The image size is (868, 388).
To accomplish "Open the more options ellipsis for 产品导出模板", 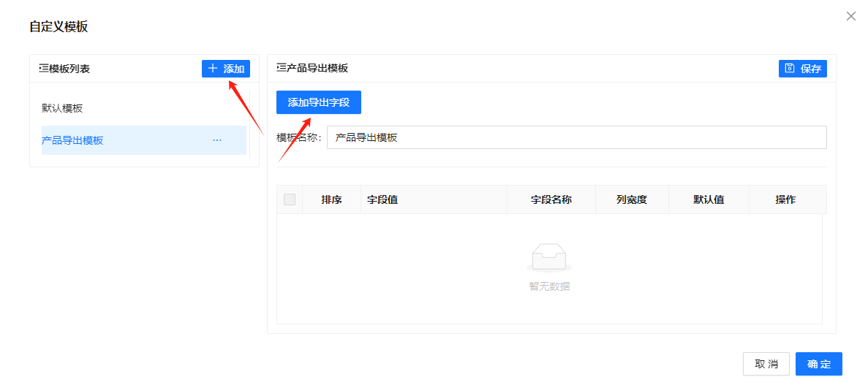I will click(x=217, y=140).
